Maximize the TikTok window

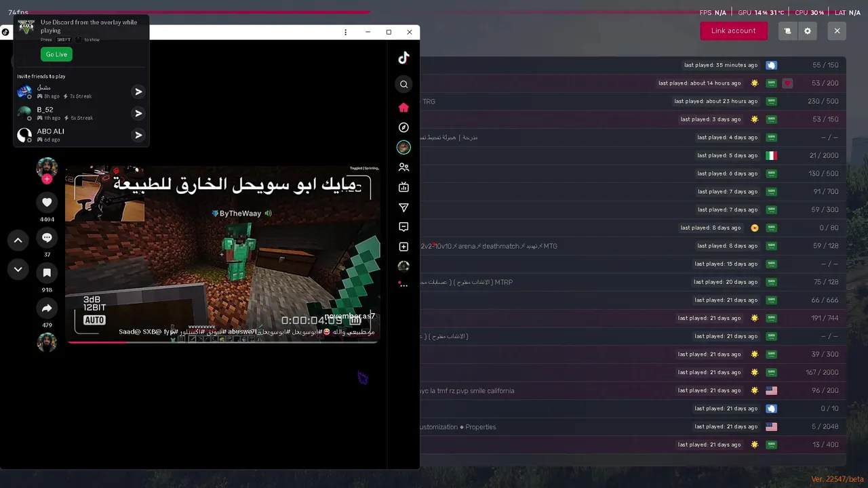click(389, 32)
